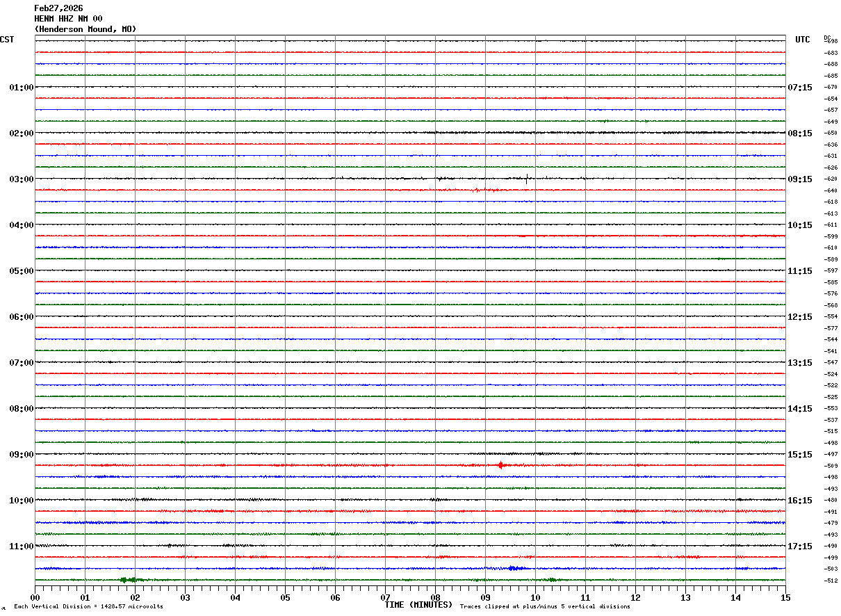Image resolution: width=841 pixels, height=616 pixels.
Task: Click the blue burst on the second-to-last trace
Action: (514, 568)
